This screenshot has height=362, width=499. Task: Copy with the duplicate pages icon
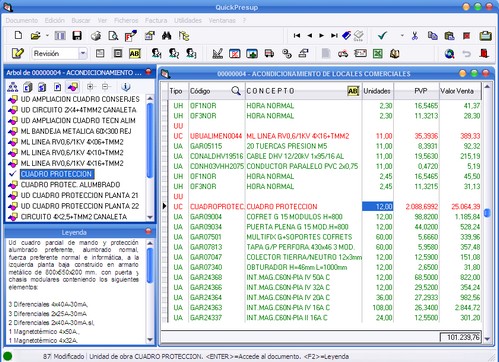point(432,35)
